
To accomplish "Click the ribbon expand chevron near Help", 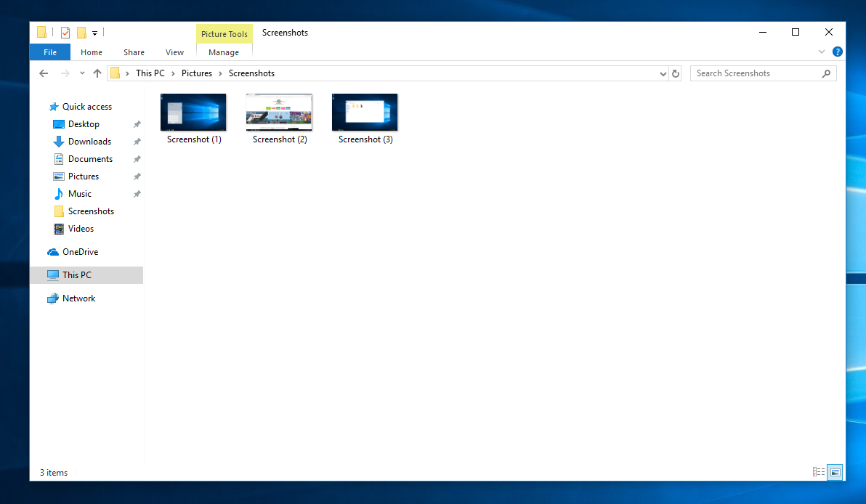I will point(821,52).
